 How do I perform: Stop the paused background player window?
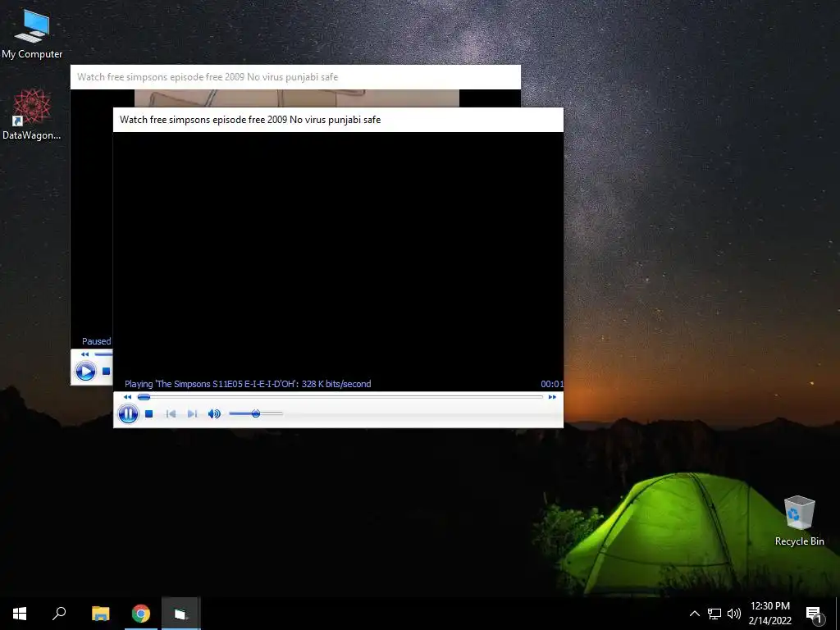(x=106, y=371)
